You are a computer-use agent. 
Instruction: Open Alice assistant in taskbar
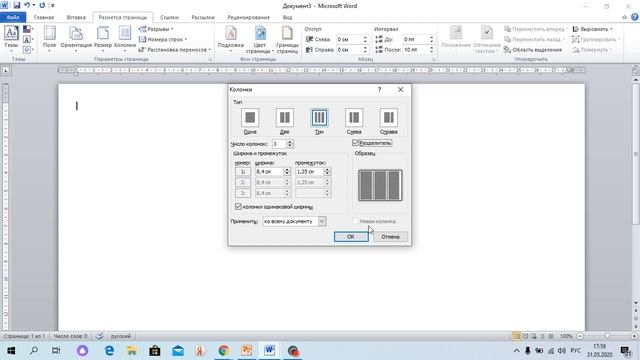[82, 351]
